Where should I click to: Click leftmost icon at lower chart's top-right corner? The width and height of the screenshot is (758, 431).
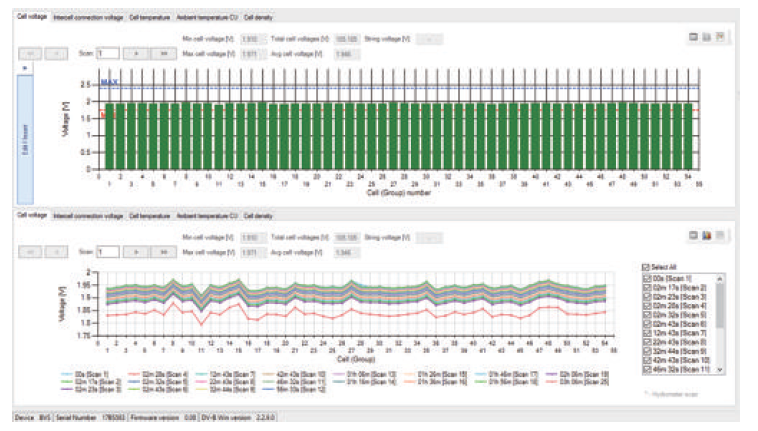pyautogui.click(x=693, y=234)
